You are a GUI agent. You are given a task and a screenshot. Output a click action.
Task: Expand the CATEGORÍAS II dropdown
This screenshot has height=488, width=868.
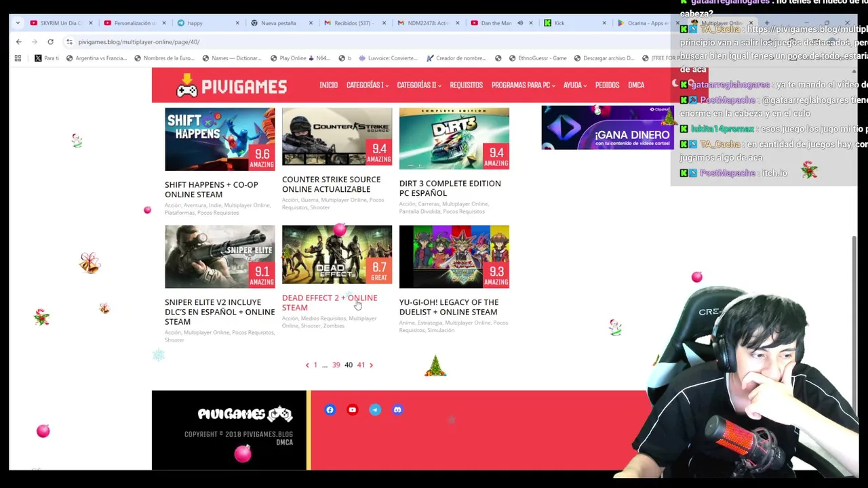pos(419,85)
